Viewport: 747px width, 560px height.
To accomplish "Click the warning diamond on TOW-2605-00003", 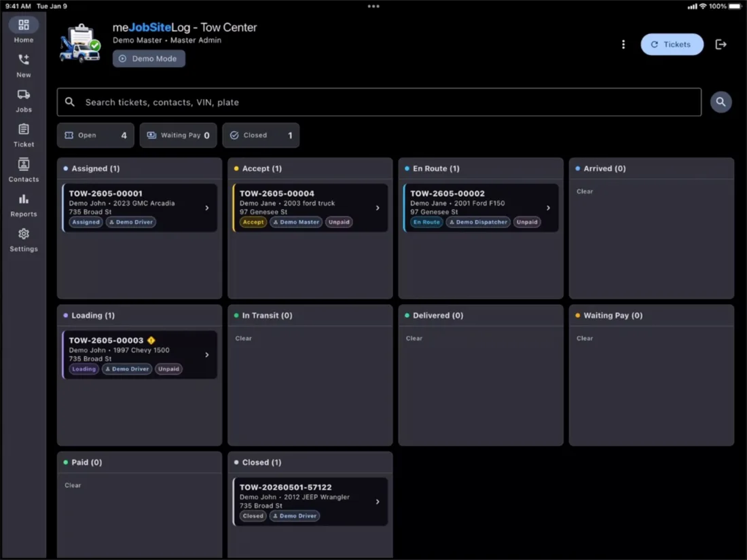I will (151, 340).
